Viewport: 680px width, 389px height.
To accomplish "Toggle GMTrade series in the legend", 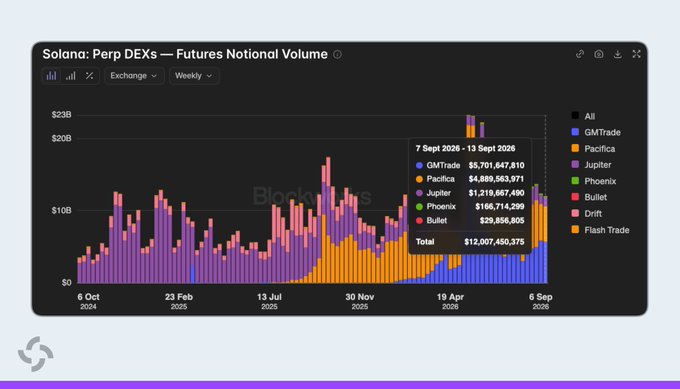I will [x=596, y=132].
